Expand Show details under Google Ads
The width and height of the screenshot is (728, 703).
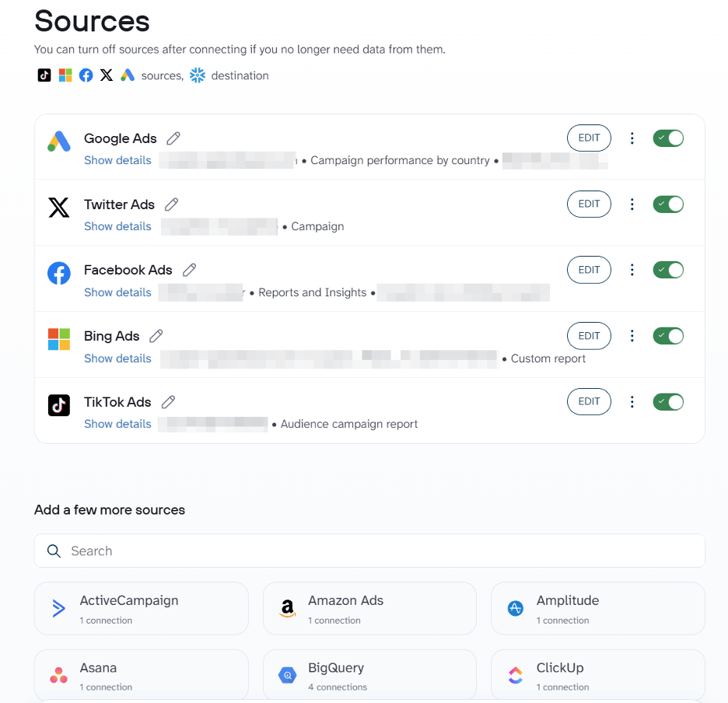[x=117, y=160]
